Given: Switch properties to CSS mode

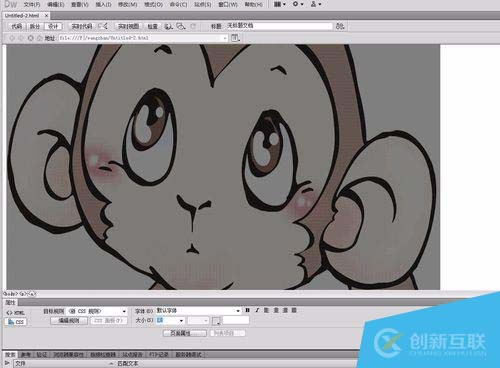Looking at the screenshot, I should click(x=16, y=322).
